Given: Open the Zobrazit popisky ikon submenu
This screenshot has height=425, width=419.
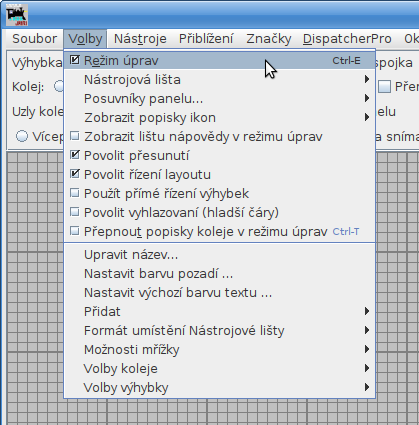Looking at the screenshot, I should pos(219,118).
